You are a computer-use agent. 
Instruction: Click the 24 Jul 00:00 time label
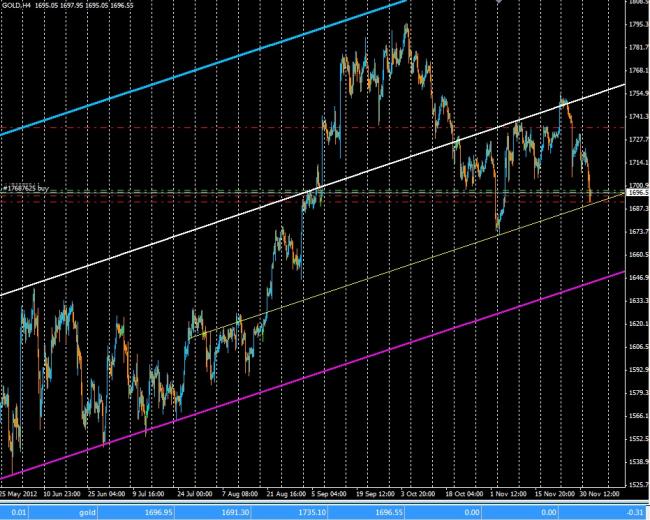tap(195, 494)
